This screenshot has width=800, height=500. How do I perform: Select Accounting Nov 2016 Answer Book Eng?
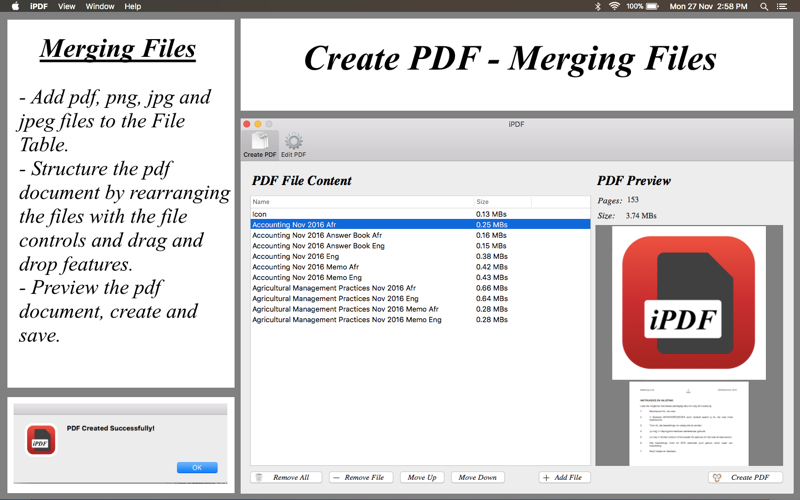click(420, 246)
